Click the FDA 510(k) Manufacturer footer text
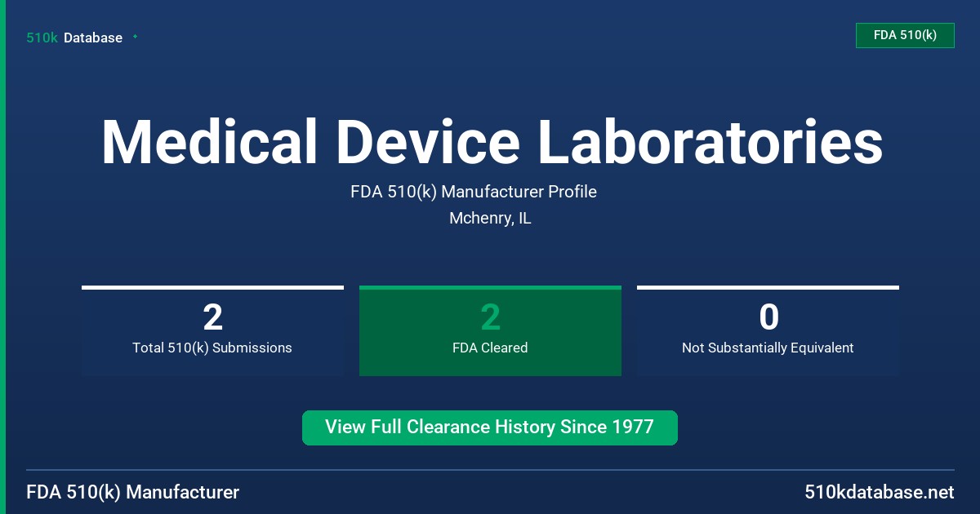980x514 pixels. tap(133, 493)
